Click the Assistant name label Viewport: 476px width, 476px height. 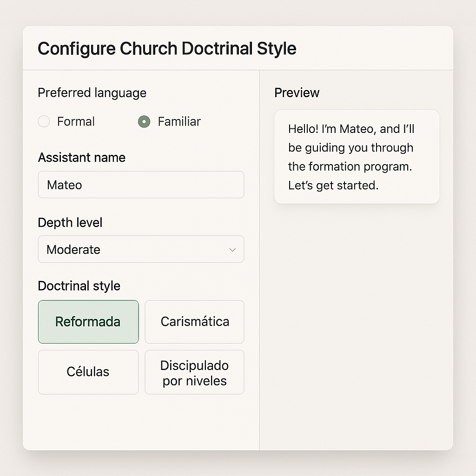(x=82, y=158)
